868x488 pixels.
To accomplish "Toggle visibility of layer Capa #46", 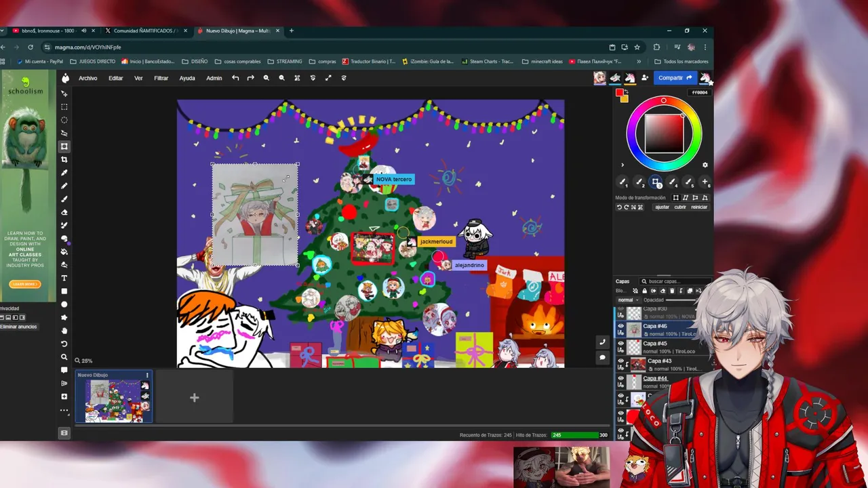I will [x=620, y=326].
